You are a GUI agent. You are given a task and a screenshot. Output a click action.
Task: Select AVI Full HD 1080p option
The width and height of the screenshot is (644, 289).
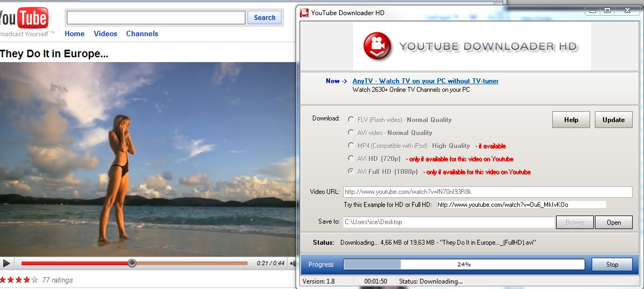pyautogui.click(x=351, y=171)
